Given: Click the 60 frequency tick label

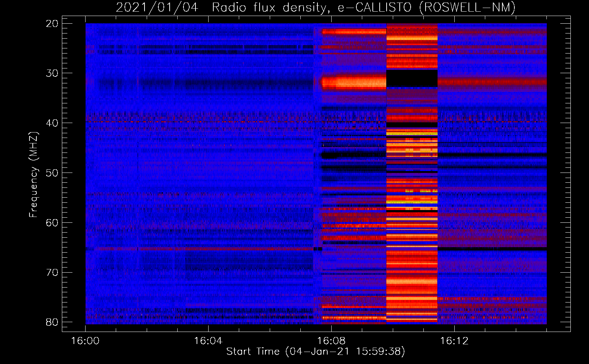Looking at the screenshot, I should tap(52, 222).
